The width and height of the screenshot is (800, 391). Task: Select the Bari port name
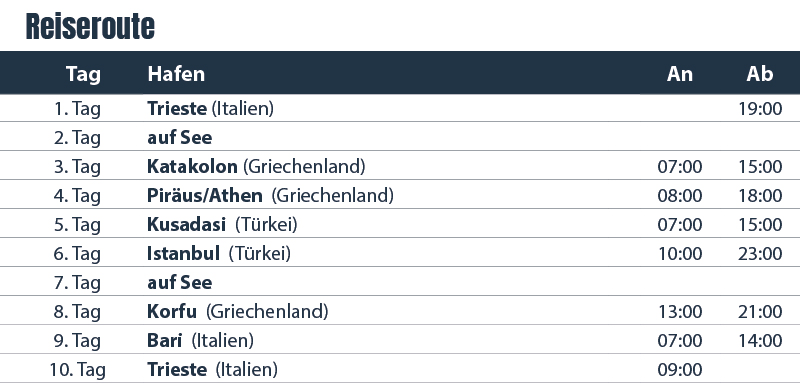pos(164,340)
